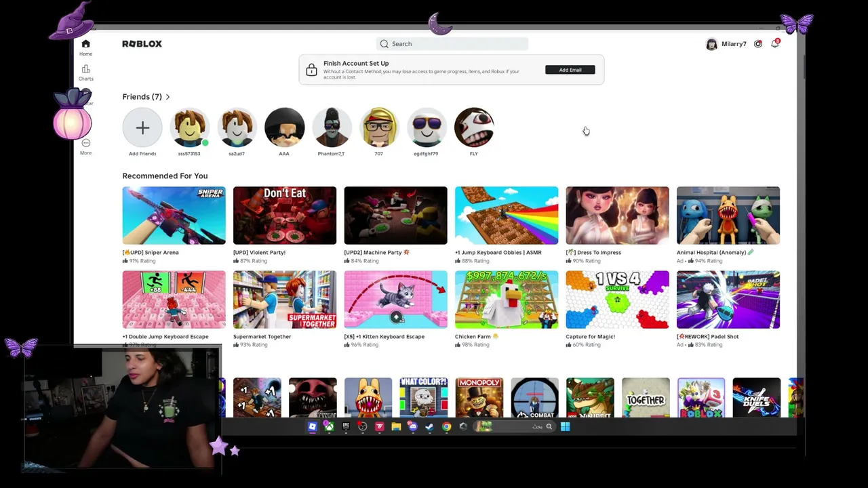Open the What Color?! game thumbnail
Image resolution: width=868 pixels, height=488 pixels.
tap(423, 398)
